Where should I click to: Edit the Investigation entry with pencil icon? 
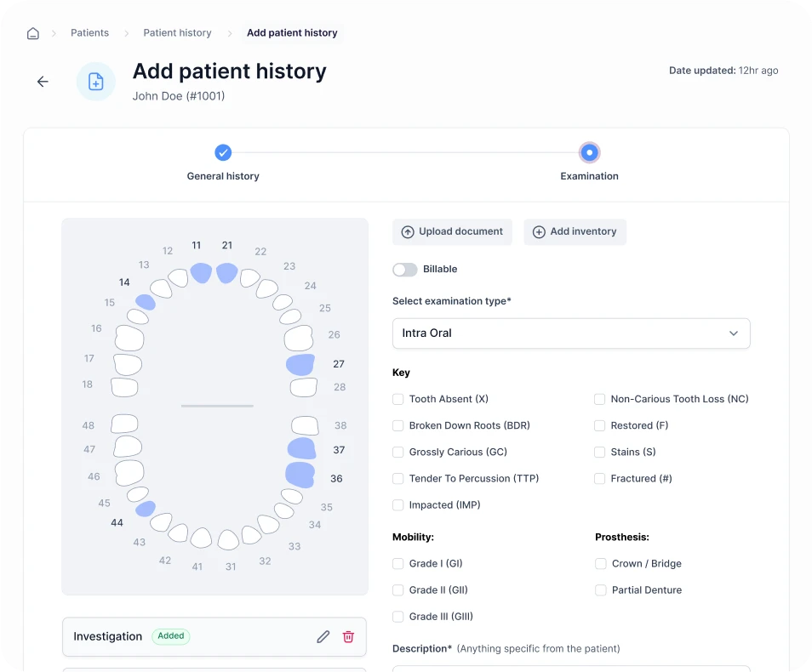pyautogui.click(x=323, y=636)
